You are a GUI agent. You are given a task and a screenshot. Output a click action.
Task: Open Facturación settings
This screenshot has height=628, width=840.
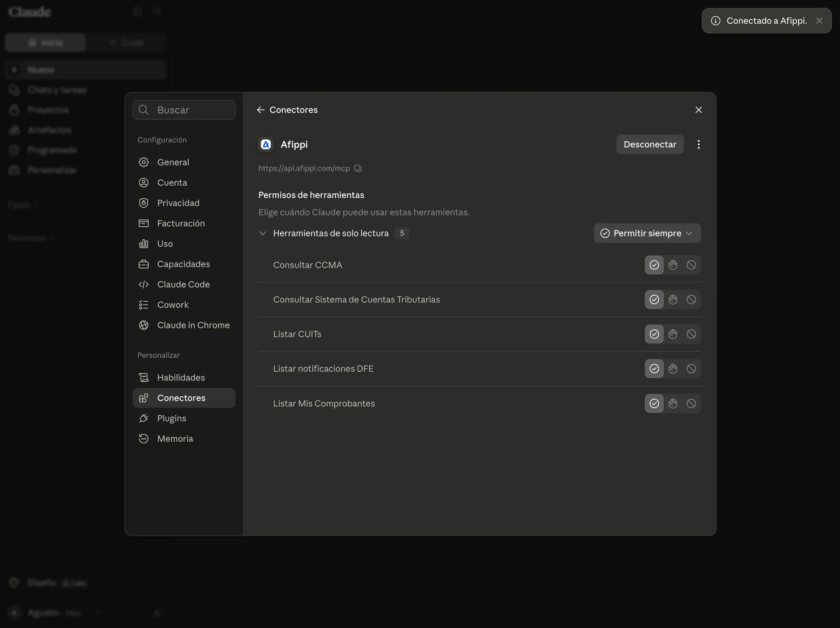pos(184,223)
